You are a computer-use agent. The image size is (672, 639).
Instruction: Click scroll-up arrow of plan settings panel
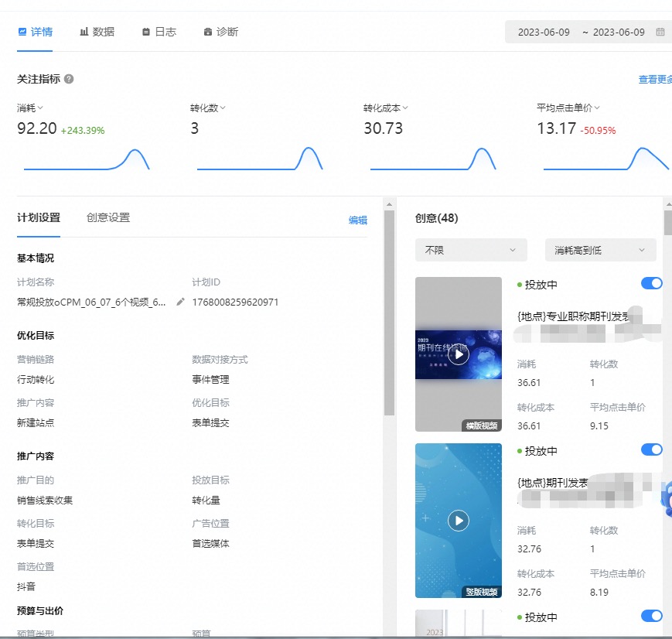(389, 204)
